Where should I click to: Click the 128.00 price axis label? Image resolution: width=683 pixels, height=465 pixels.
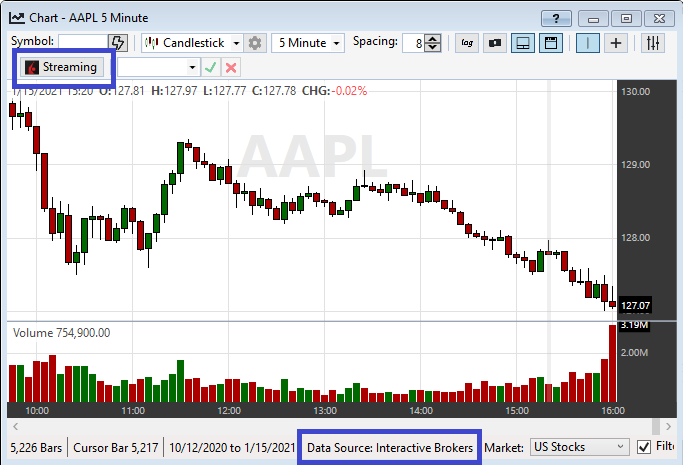pos(635,238)
